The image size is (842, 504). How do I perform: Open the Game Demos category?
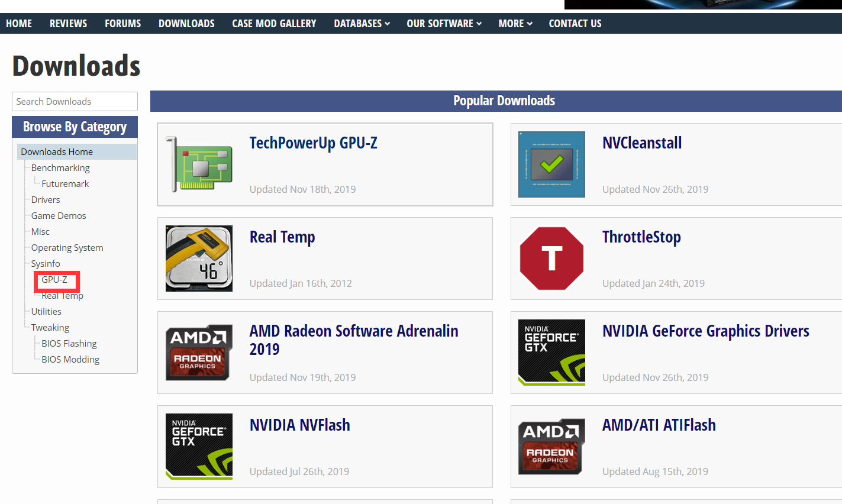(x=59, y=216)
